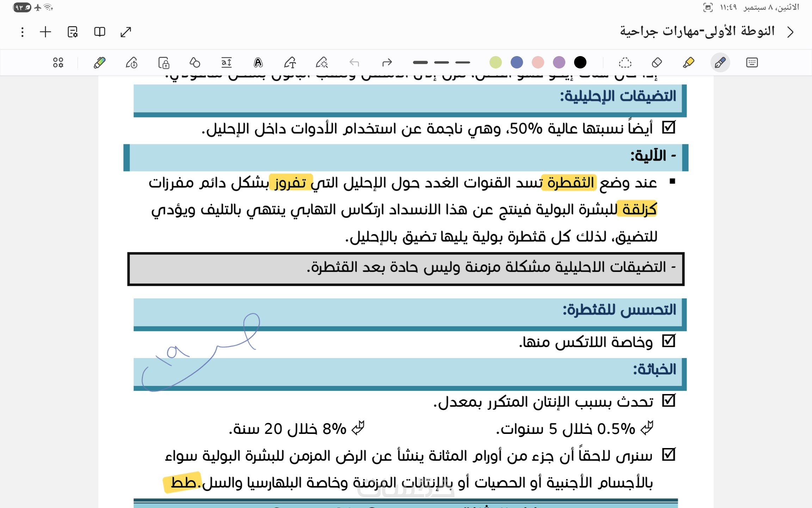
Task: Select the eraser tool
Action: (657, 63)
